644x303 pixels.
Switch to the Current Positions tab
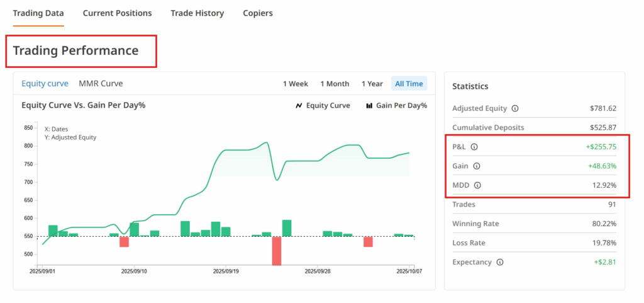[x=117, y=13]
